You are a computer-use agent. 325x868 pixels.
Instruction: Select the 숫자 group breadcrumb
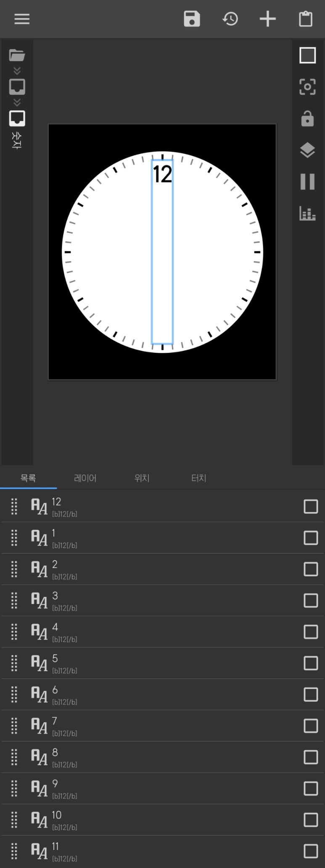[17, 119]
